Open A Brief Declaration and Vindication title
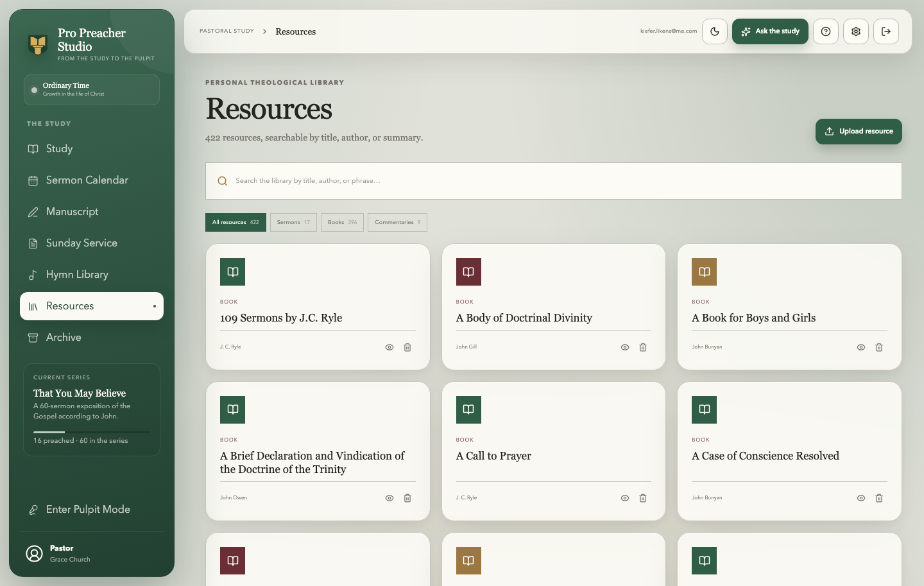This screenshot has height=586, width=924. point(312,463)
